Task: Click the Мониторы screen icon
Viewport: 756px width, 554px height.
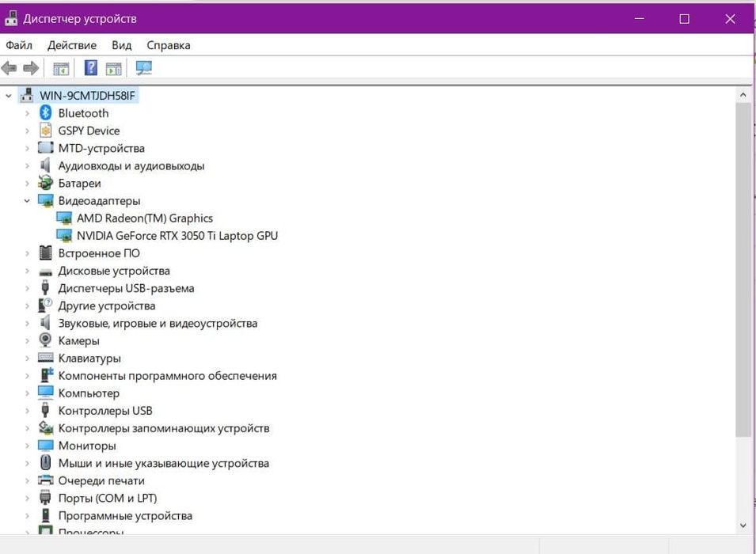Action: (45, 445)
